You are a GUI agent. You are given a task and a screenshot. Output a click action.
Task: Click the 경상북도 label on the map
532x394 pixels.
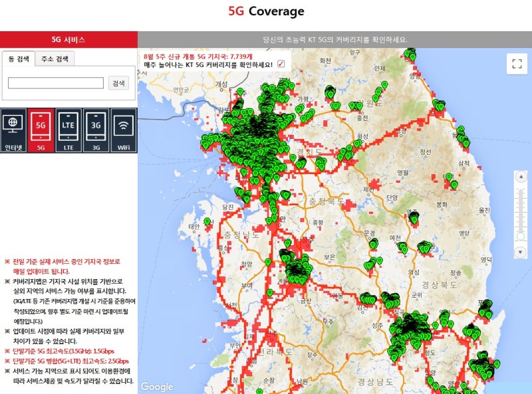440,285
